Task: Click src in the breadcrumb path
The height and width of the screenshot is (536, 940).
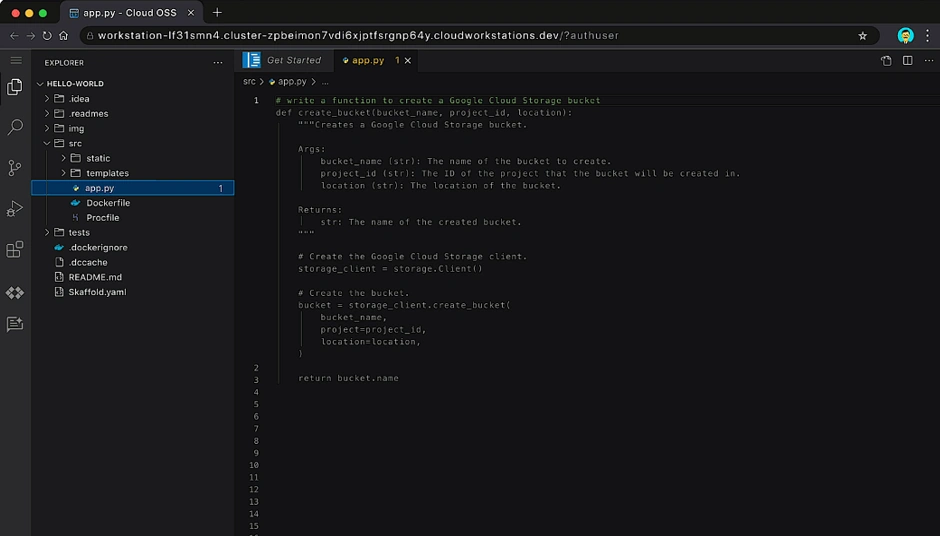Action: click(249, 82)
